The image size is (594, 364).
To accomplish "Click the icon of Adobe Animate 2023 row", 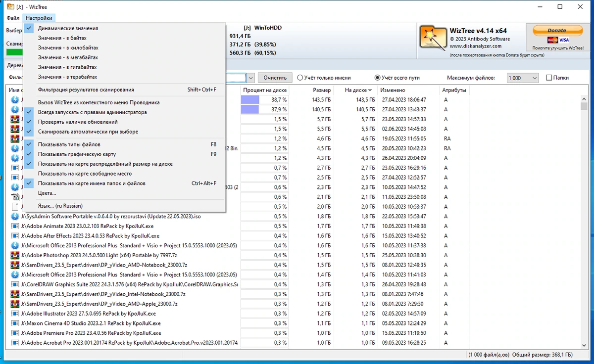I will (15, 226).
